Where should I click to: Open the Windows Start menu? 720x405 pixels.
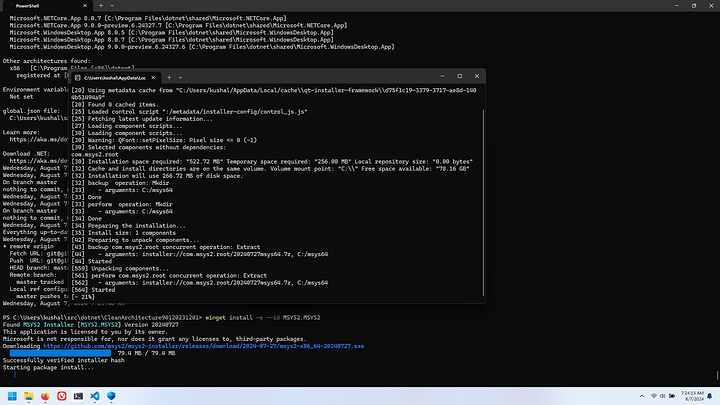12,396
